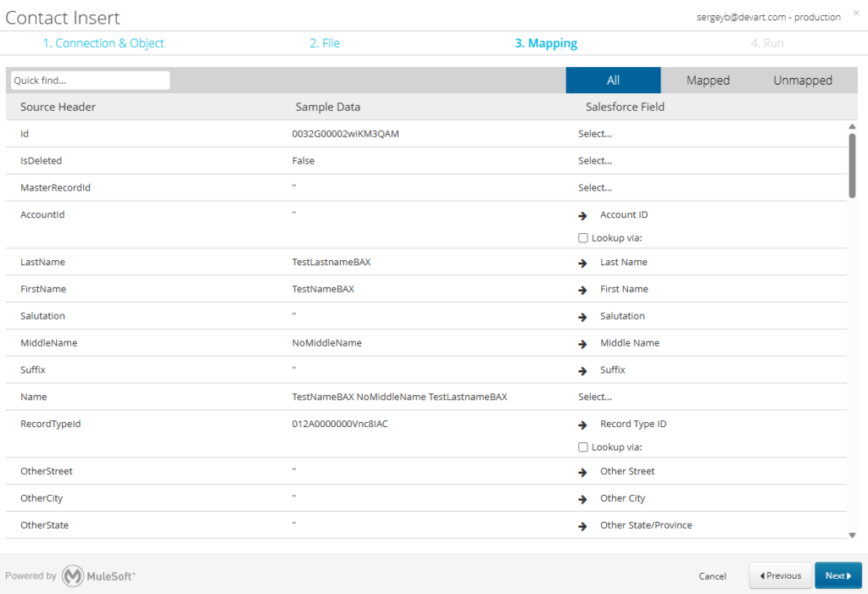Click the arrow icon beside Other City

[x=582, y=499]
